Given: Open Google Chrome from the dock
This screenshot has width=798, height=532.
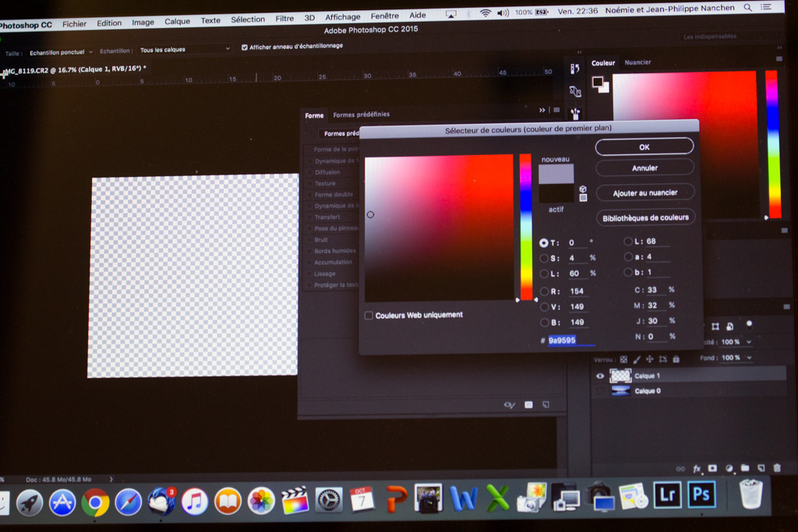Looking at the screenshot, I should (x=96, y=502).
